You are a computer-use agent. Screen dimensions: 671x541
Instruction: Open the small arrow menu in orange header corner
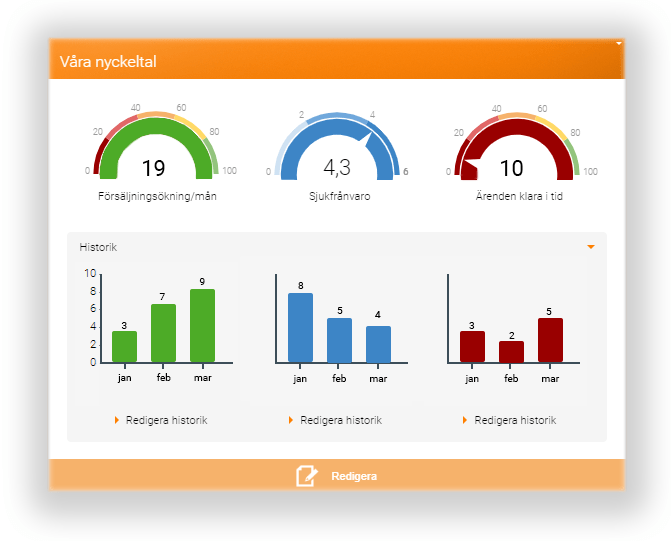(618, 44)
